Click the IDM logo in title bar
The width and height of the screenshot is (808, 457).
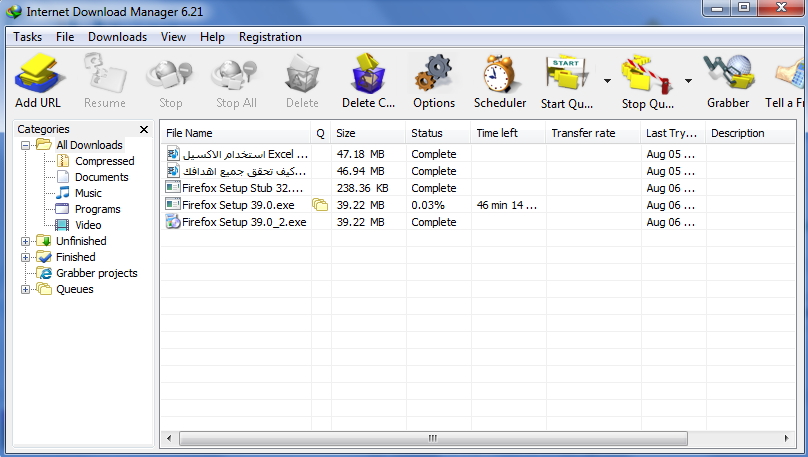pos(13,11)
